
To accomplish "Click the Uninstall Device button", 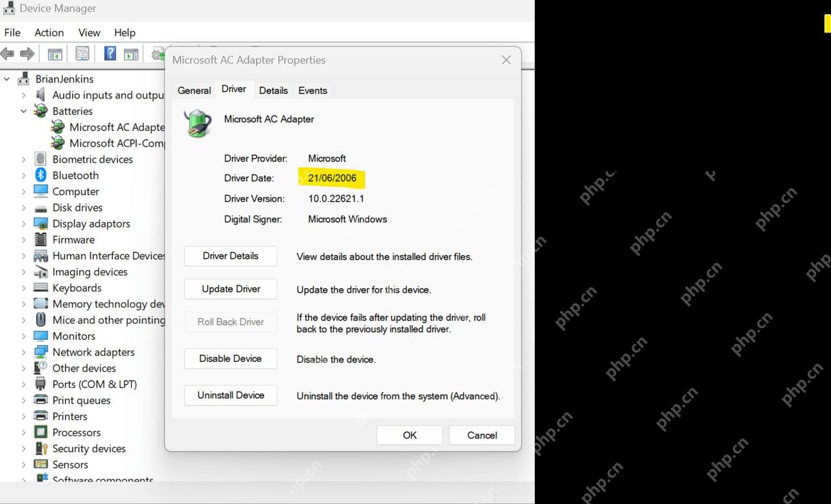I will click(230, 395).
